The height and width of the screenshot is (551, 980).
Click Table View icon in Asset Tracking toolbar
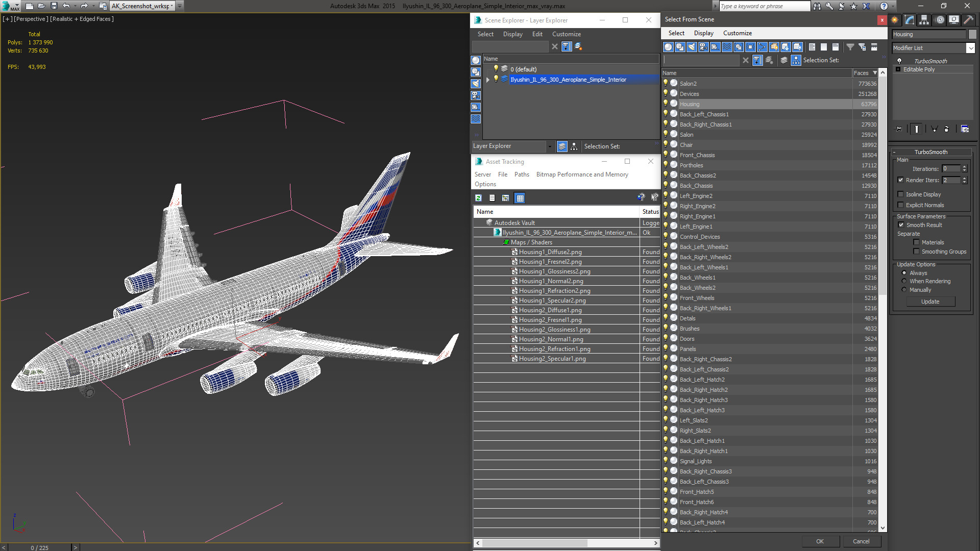(520, 198)
